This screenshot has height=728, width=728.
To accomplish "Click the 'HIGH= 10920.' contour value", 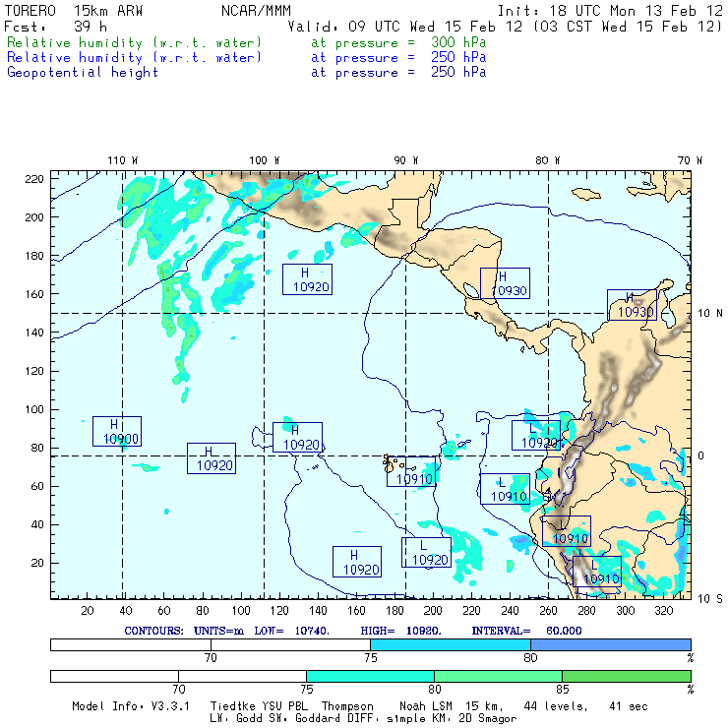I will (401, 631).
